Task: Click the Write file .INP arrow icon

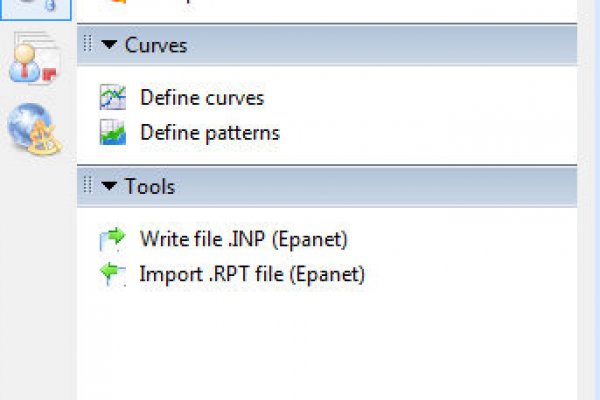Action: (x=112, y=238)
